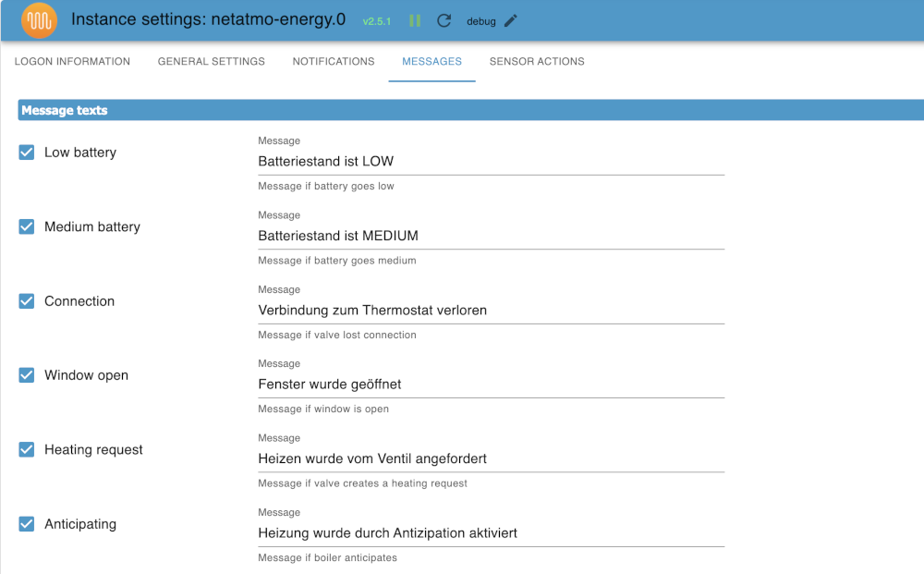Edit log level with the pencil icon
Viewport: 924px width, 574px height.
tap(511, 21)
